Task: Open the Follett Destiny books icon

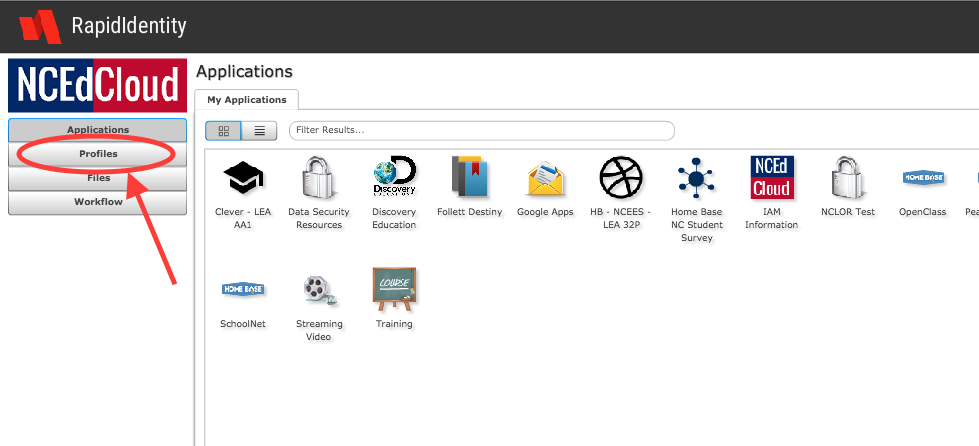Action: (x=470, y=177)
